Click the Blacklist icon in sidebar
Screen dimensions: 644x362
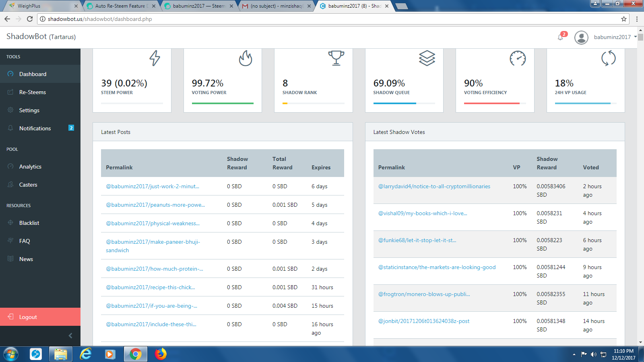click(10, 222)
